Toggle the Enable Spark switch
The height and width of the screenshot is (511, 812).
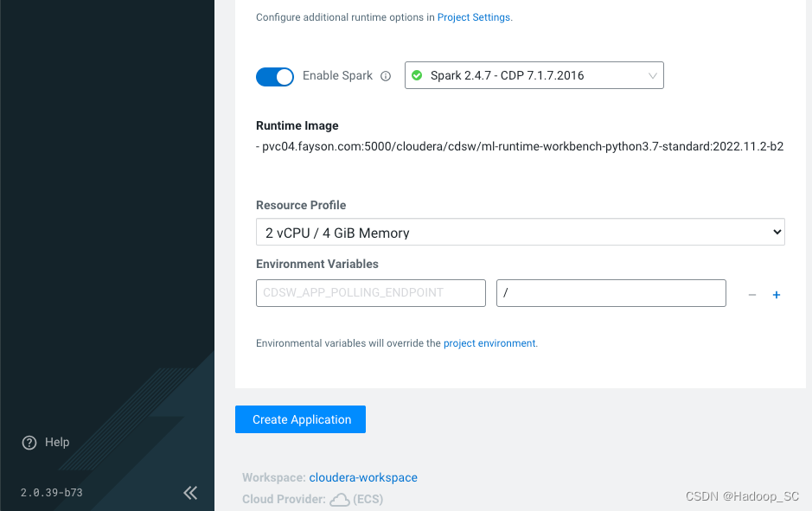click(275, 76)
